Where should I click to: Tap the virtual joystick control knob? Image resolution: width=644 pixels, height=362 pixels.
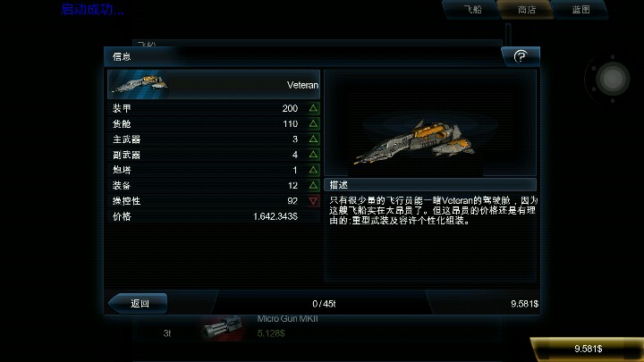pyautogui.click(x=613, y=79)
